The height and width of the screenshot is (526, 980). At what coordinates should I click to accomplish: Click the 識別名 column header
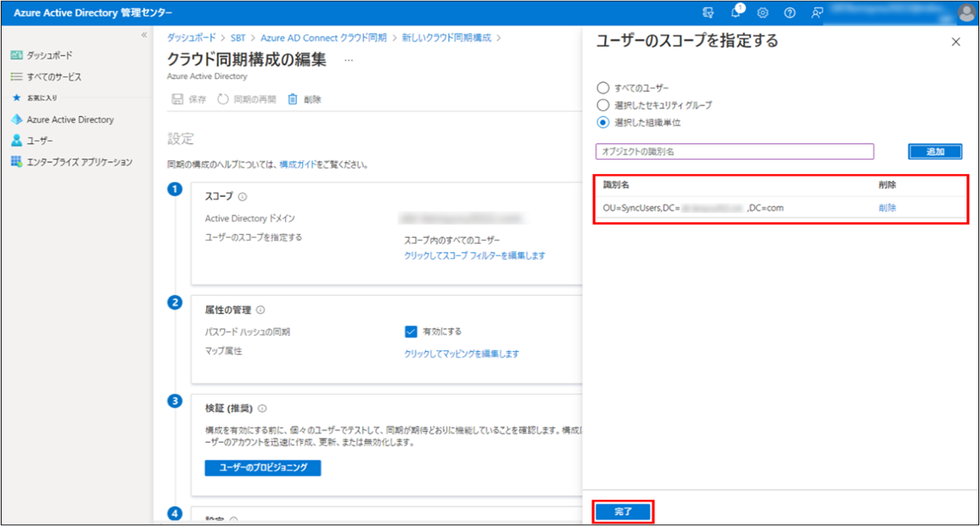(616, 185)
